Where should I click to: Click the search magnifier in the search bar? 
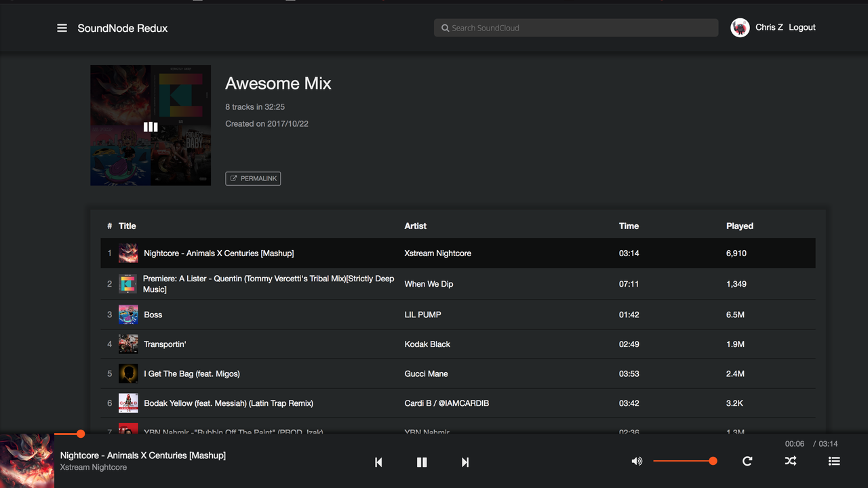[x=446, y=28]
